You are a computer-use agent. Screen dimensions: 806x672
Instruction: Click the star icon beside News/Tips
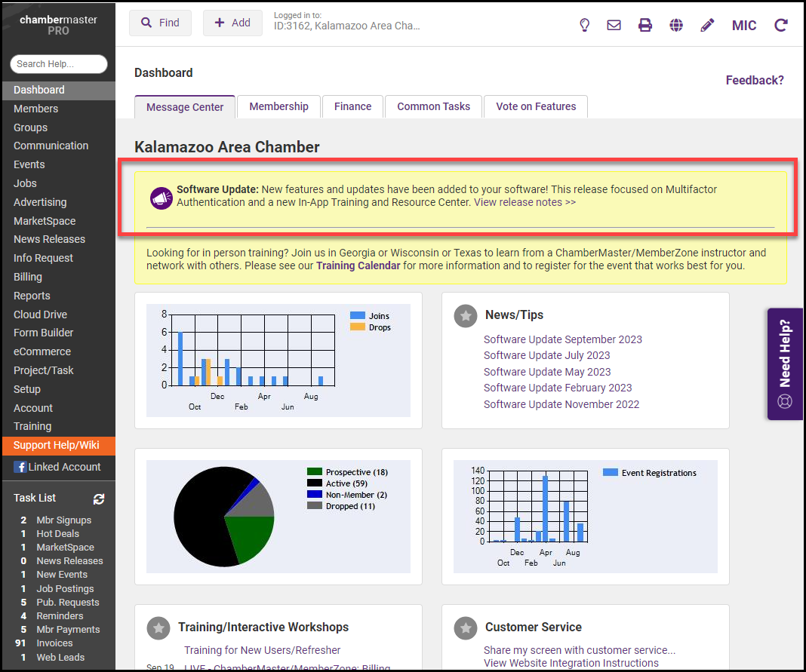(x=466, y=315)
